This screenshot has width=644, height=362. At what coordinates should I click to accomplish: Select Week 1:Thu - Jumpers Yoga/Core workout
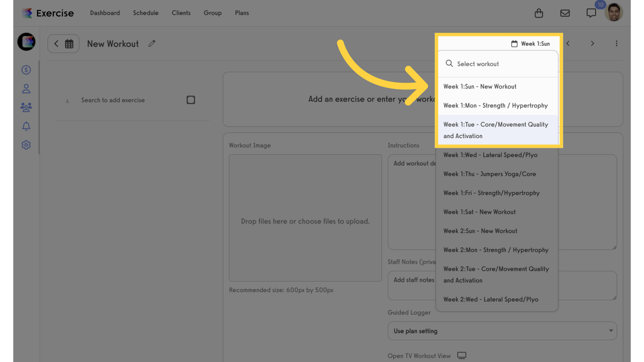tap(489, 173)
